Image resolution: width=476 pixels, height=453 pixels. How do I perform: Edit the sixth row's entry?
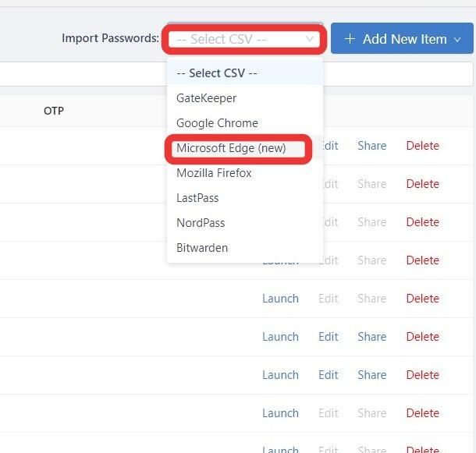tap(329, 337)
